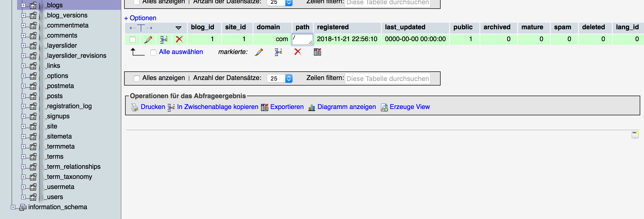Select the _blogs table in the tree
The height and width of the screenshot is (219, 644).
(54, 5)
